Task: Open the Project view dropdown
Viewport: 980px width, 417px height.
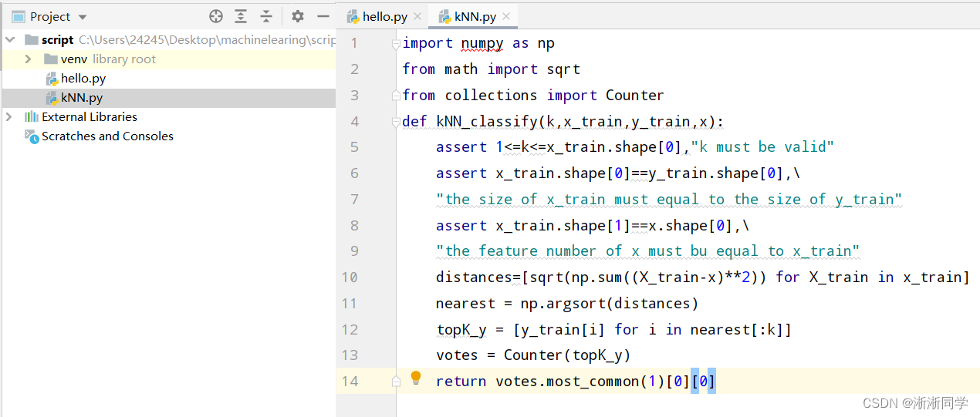Action: pyautogui.click(x=83, y=17)
